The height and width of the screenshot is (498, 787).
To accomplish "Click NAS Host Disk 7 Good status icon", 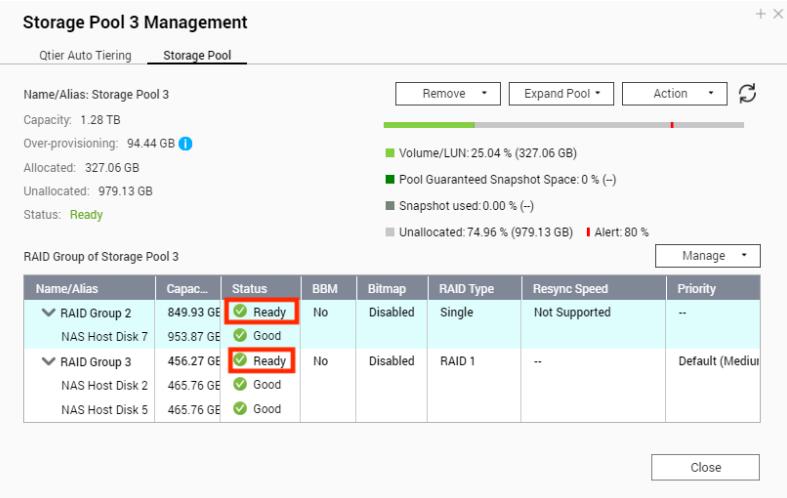I will (x=240, y=336).
